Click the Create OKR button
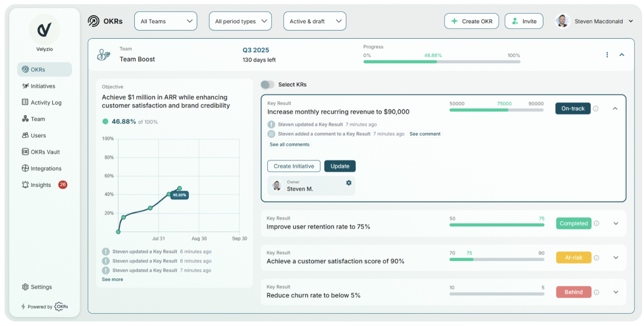The height and width of the screenshot is (326, 644). click(x=471, y=21)
